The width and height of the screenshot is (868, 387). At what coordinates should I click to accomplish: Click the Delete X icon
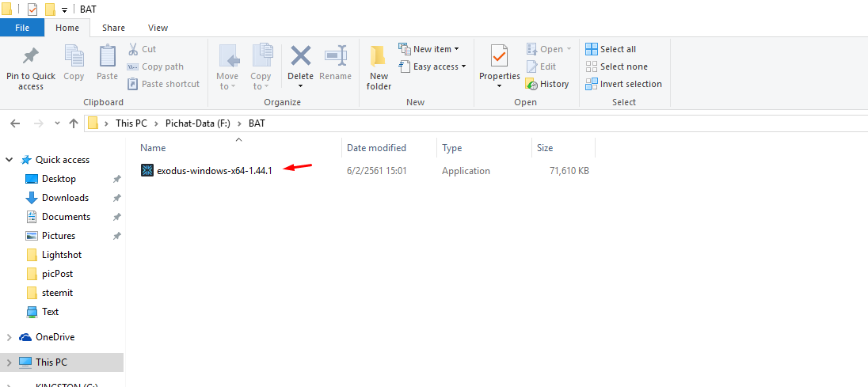coord(301,56)
